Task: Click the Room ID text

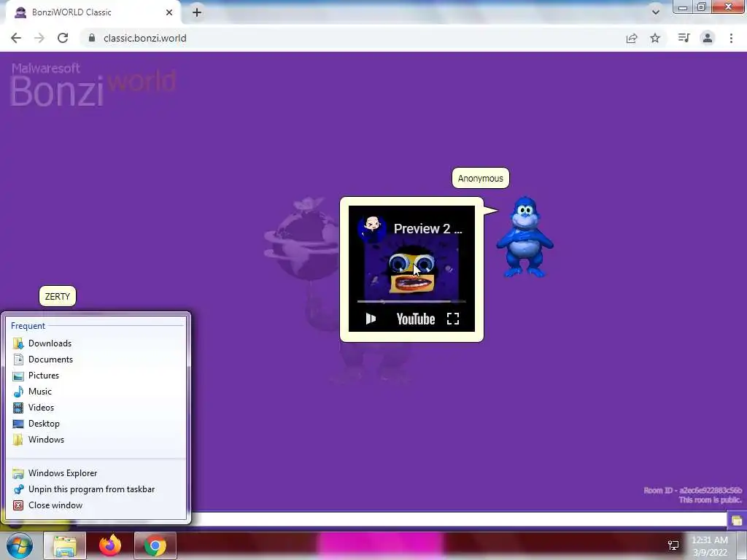Action: point(693,490)
